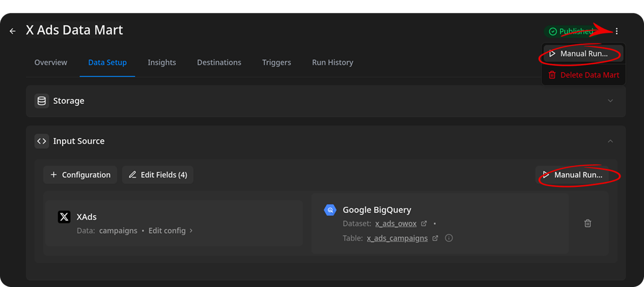Image resolution: width=644 pixels, height=287 pixels.
Task: Add a new Configuration
Action: click(x=80, y=175)
